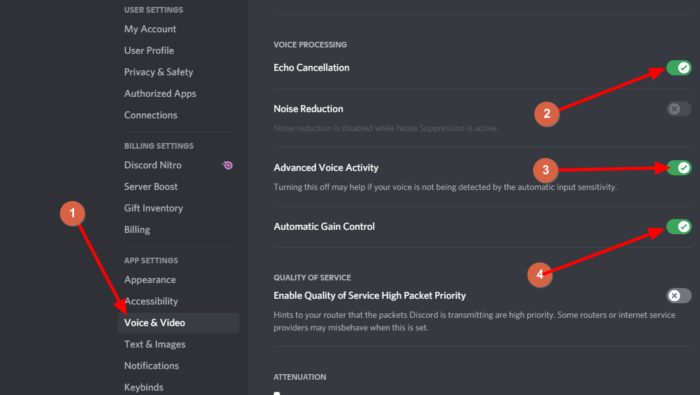The height and width of the screenshot is (395, 700).
Task: Click red annotation circle number 1
Action: pyautogui.click(x=72, y=213)
